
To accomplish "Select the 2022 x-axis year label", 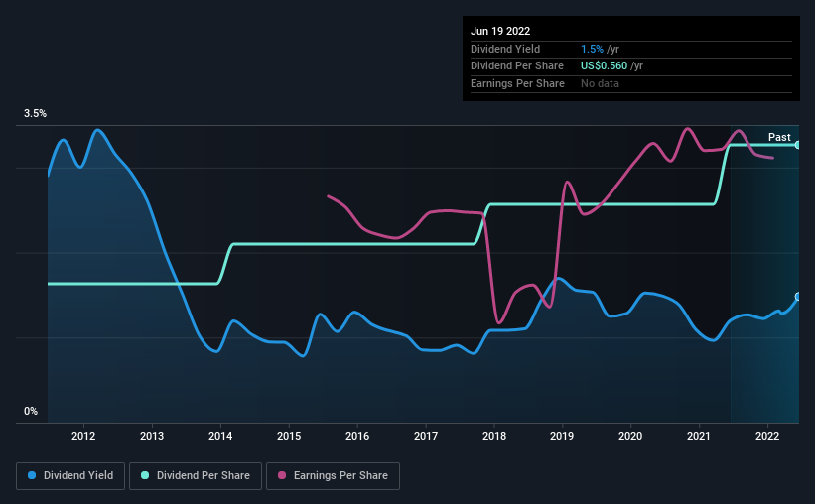I will click(x=767, y=436).
